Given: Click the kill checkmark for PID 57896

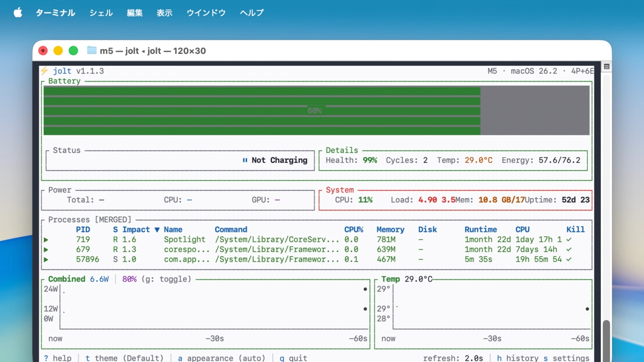Looking at the screenshot, I should point(569,259).
